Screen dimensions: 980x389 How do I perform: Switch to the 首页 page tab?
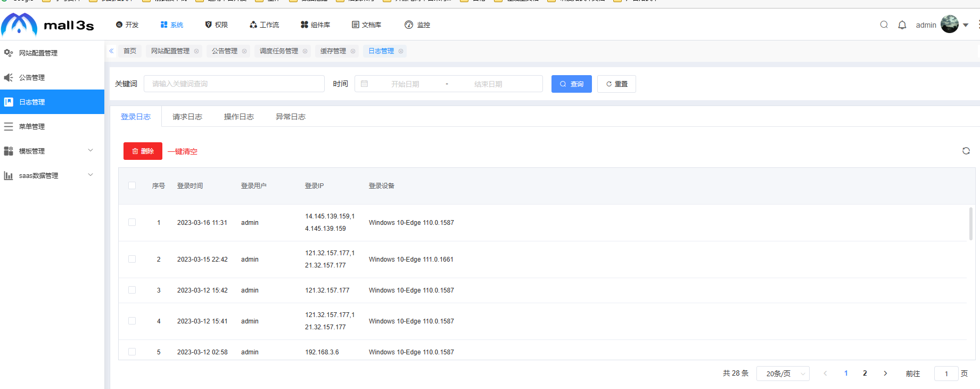coord(130,51)
